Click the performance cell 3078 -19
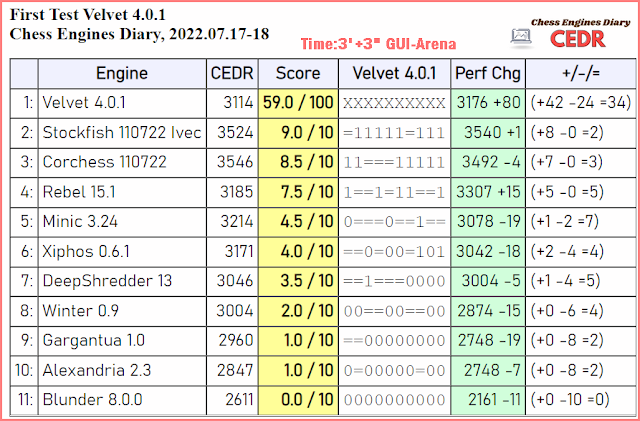 pos(488,222)
